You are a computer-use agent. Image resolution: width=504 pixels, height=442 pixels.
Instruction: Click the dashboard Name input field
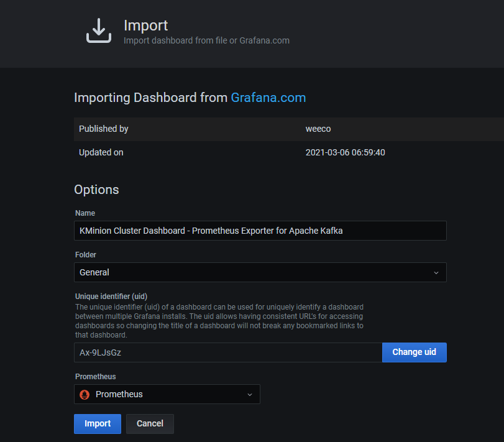[260, 231]
